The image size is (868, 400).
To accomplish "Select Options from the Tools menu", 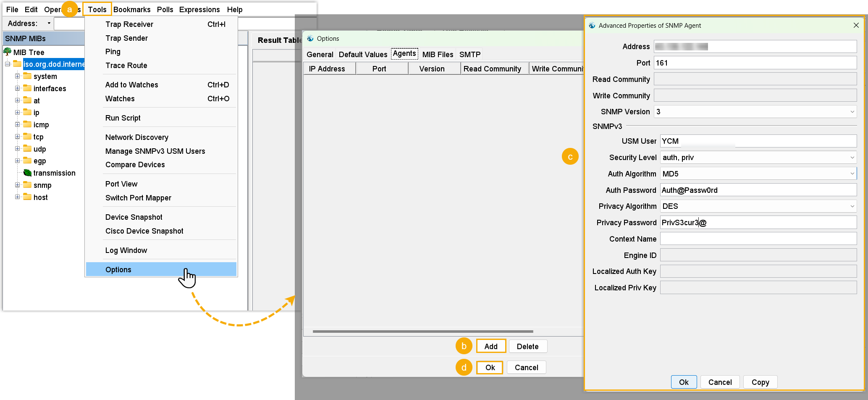I will tap(118, 269).
